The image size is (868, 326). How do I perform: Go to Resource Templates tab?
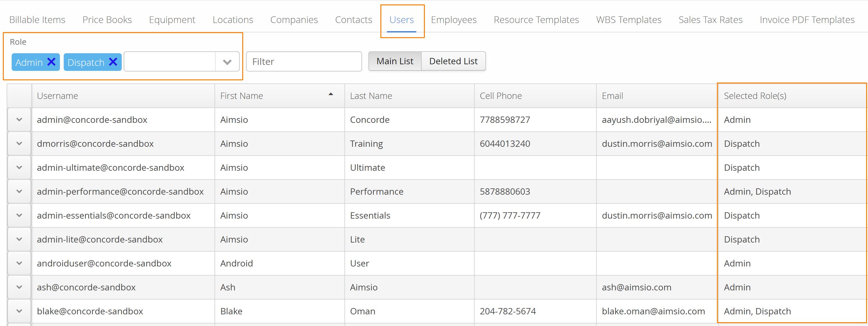(537, 20)
